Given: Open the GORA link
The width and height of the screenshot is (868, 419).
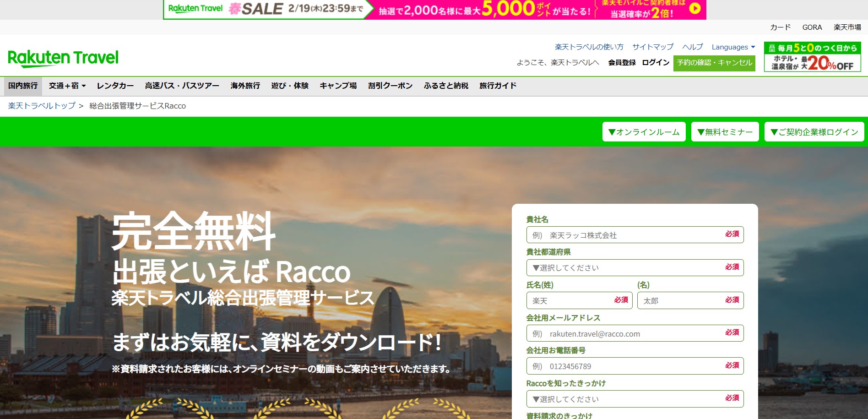Looking at the screenshot, I should point(812,27).
